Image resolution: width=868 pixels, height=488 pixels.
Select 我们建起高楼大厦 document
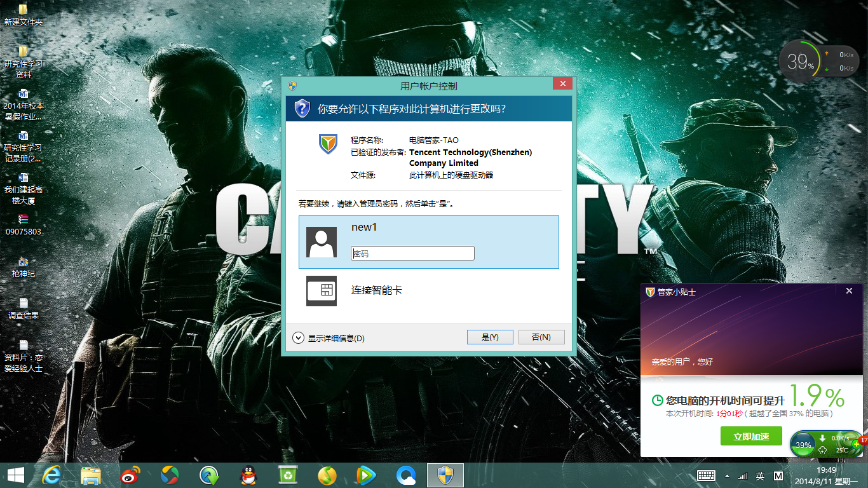[24, 188]
